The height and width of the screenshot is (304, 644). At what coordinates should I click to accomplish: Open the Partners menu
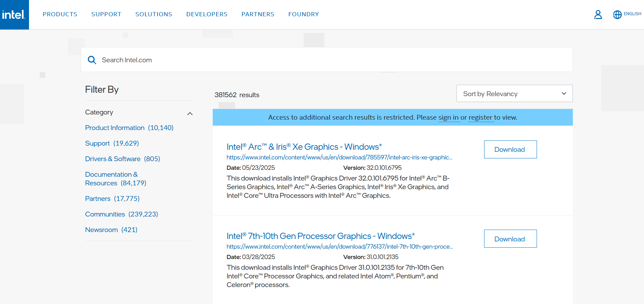click(x=258, y=14)
